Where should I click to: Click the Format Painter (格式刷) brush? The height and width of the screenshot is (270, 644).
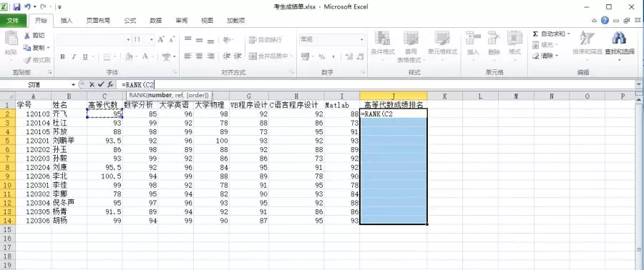(27, 60)
